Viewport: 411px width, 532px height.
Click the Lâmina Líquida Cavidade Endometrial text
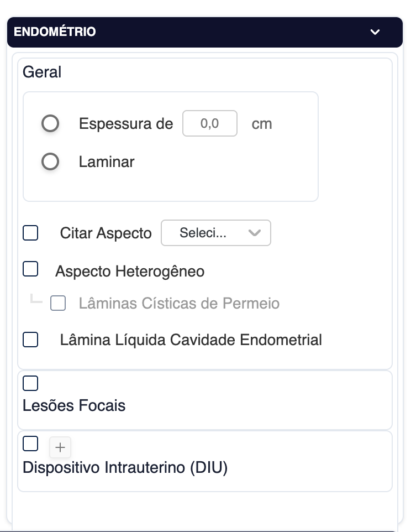click(191, 340)
